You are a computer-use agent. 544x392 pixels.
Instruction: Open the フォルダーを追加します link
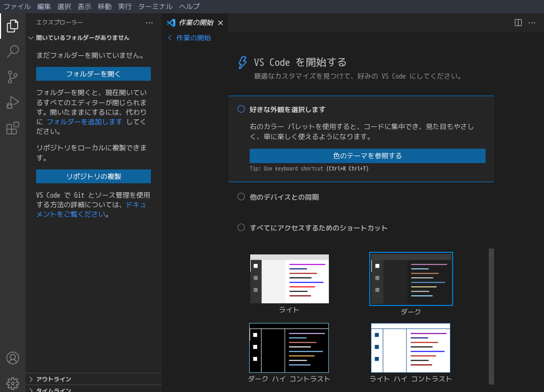tap(84, 122)
